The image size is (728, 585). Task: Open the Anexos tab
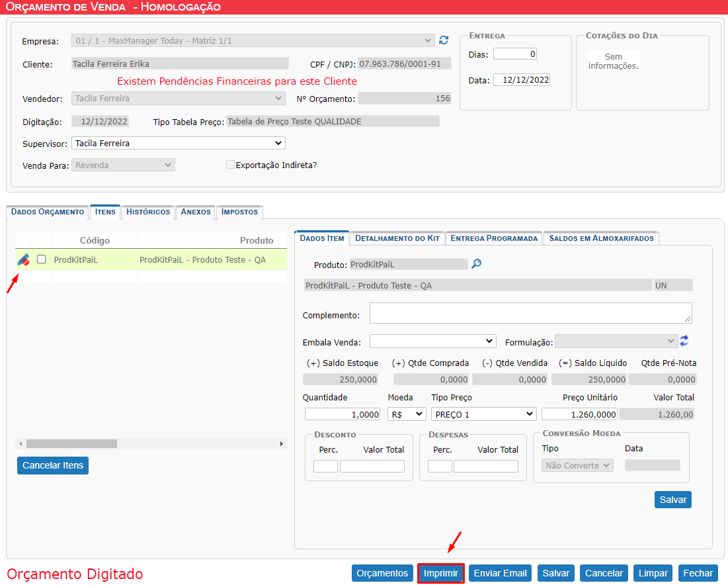coord(196,212)
